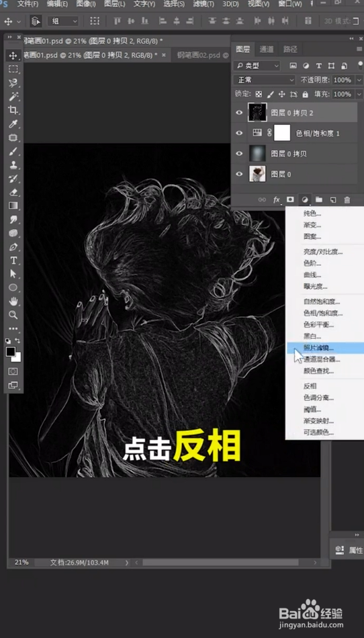Select the Eraser tool
364x638 pixels.
pos(13,192)
